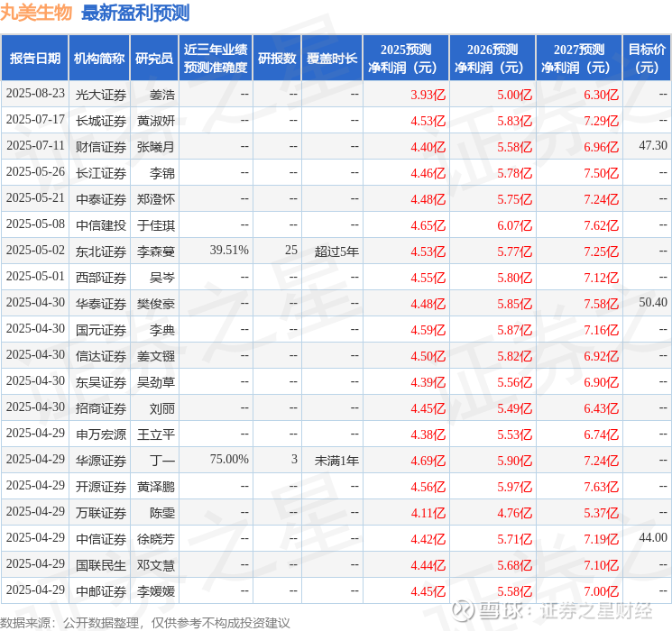Select the 国元证券 institution cell

[101, 330]
